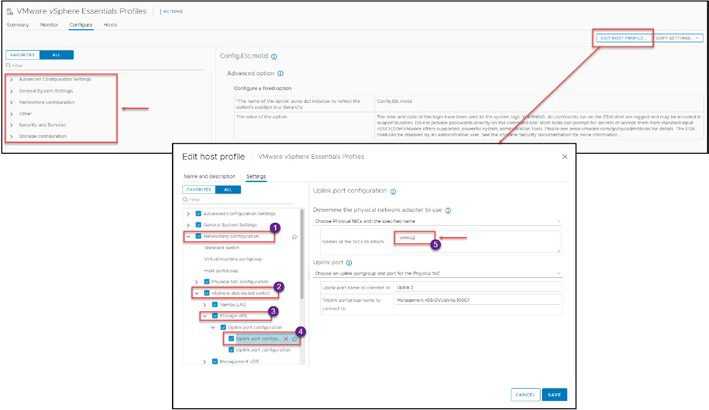Collapse Networking configuration in dialog tree
This screenshot has width=709, height=410.
(188, 236)
